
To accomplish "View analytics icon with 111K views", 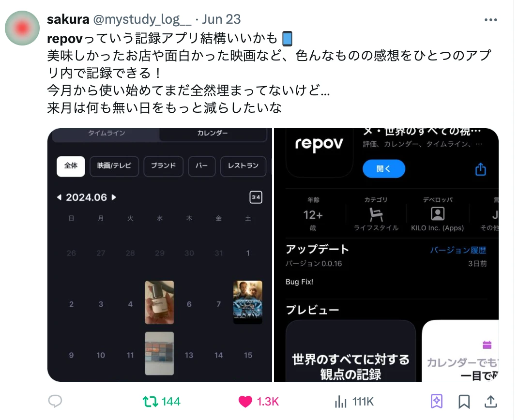I will (341, 402).
